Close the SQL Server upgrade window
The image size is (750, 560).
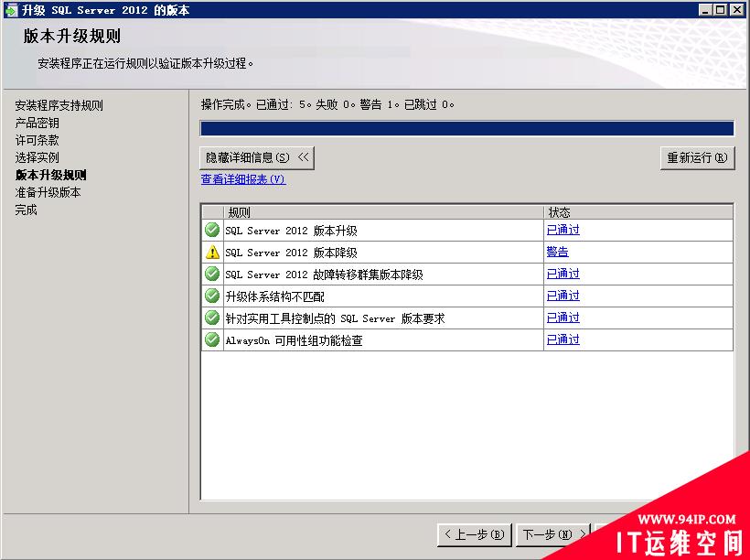(x=736, y=9)
